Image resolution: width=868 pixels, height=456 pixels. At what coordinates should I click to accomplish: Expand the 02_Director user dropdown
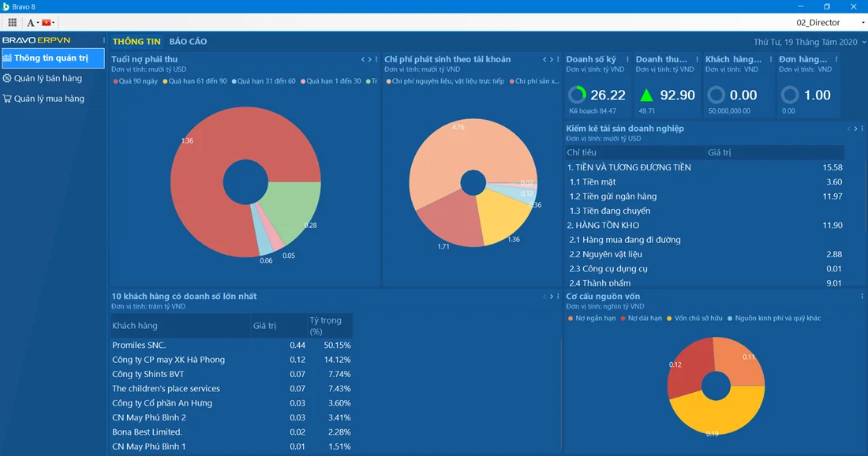click(x=823, y=23)
